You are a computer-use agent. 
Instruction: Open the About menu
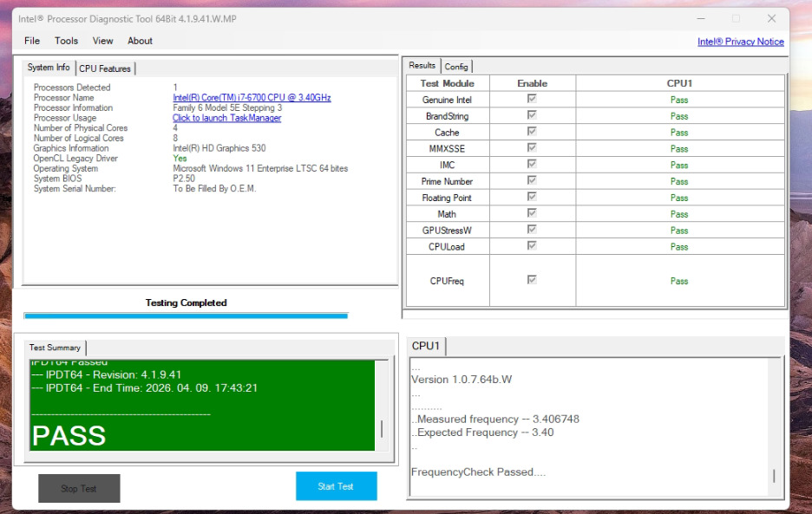click(x=140, y=41)
